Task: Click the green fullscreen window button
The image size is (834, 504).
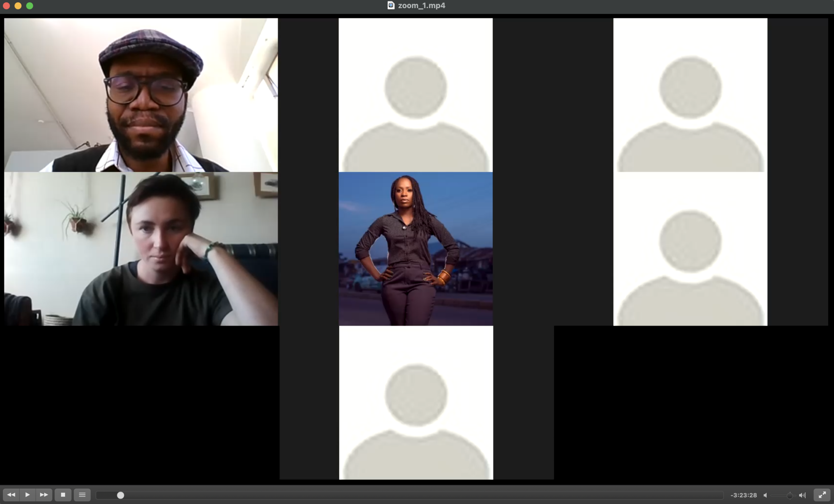Action: click(x=30, y=6)
